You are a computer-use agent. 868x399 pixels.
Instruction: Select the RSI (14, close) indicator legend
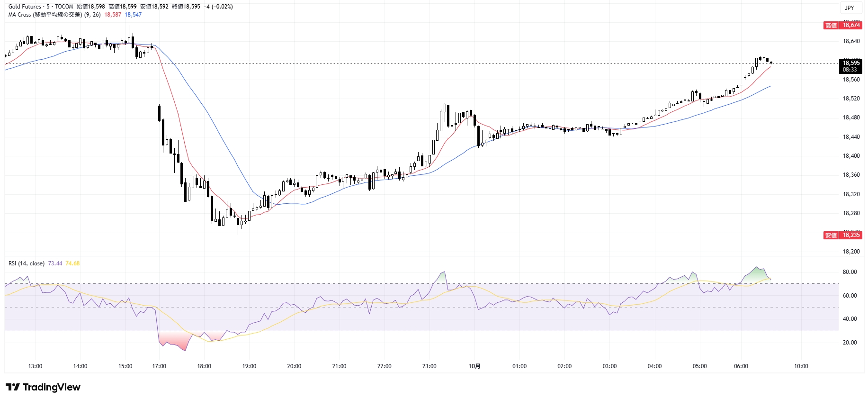[x=27, y=263]
